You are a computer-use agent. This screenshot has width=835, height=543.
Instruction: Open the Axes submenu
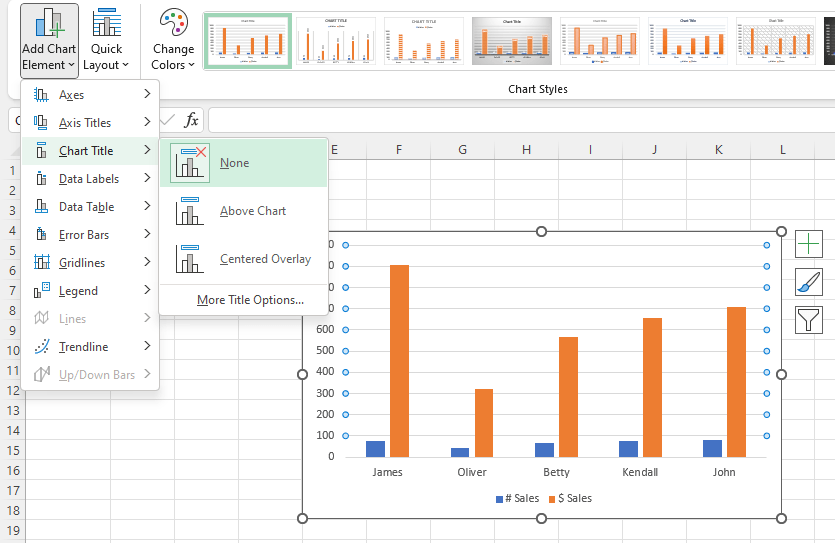tap(90, 95)
